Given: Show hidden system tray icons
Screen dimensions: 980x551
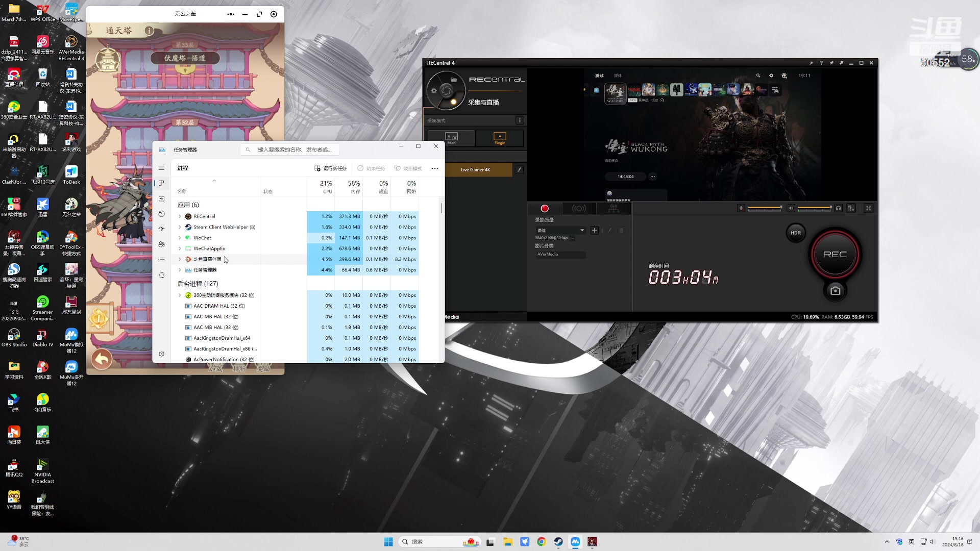Looking at the screenshot, I should tap(887, 542).
